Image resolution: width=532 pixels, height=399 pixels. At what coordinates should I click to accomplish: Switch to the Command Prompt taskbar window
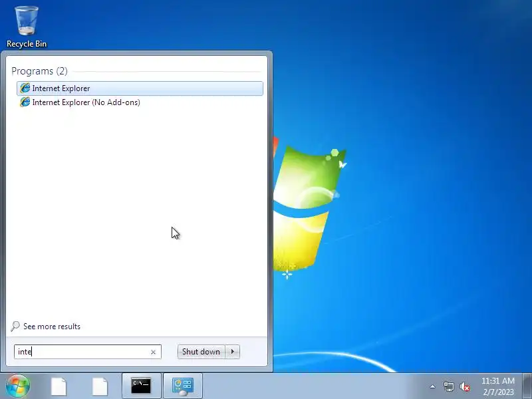141,386
